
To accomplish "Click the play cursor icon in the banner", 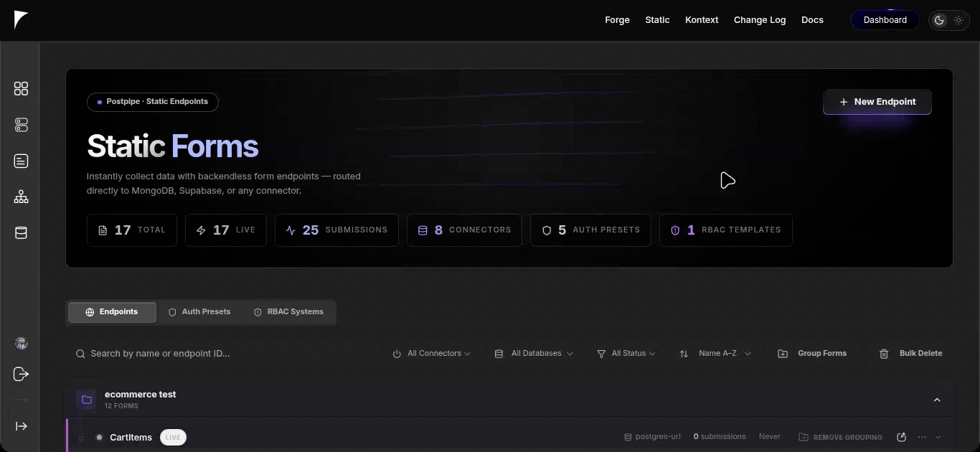I will (x=727, y=181).
